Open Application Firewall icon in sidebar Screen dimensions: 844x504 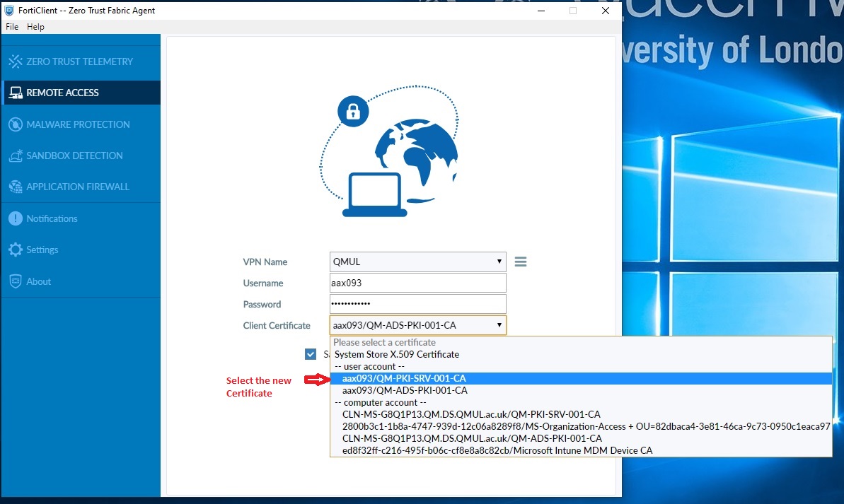click(16, 187)
